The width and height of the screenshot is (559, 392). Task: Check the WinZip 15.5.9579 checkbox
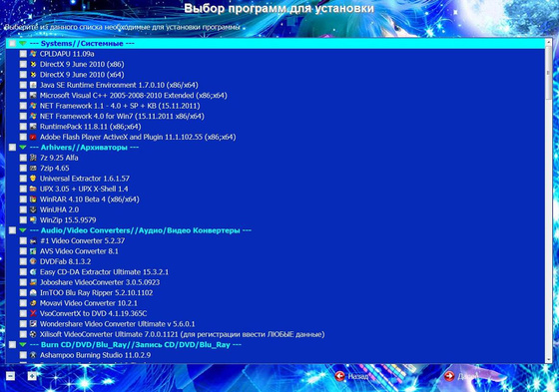tap(23, 219)
